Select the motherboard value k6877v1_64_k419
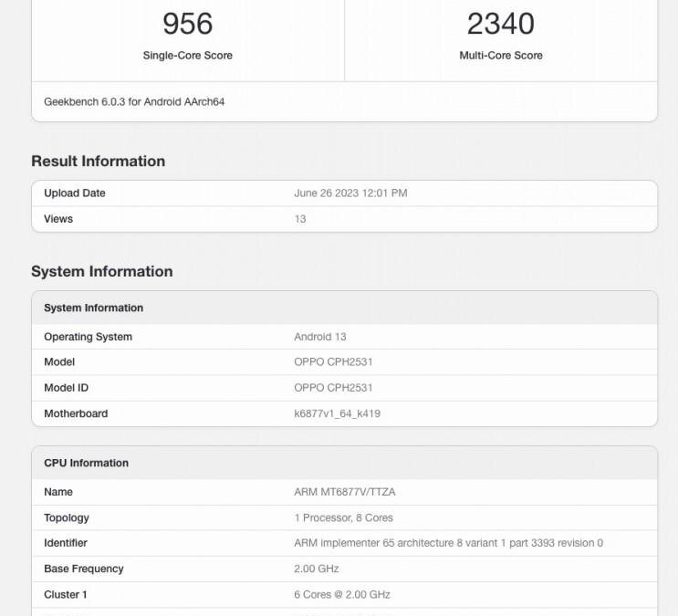This screenshot has width=678, height=616. pyautogui.click(x=337, y=413)
